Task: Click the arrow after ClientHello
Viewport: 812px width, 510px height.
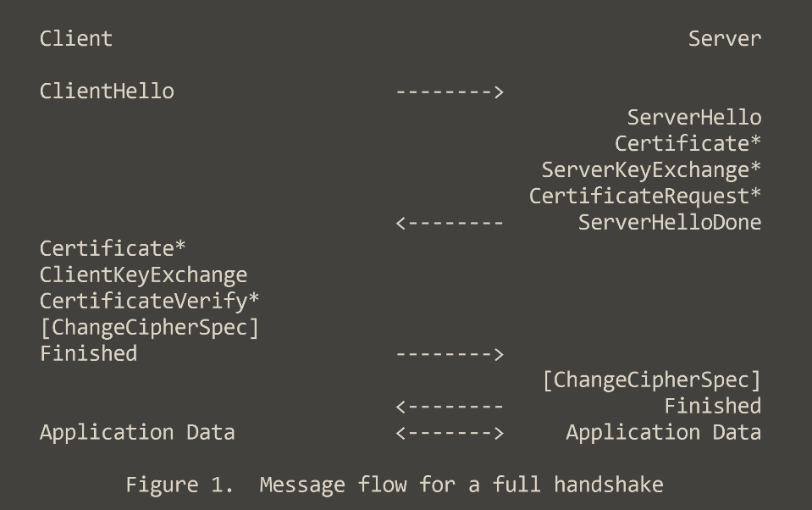Action: tap(450, 92)
